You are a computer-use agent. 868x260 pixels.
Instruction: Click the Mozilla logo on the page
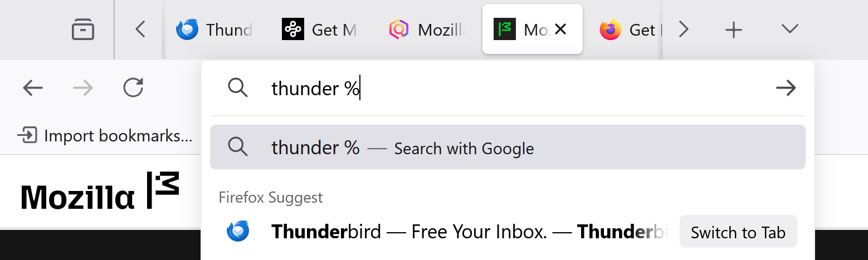tap(100, 191)
